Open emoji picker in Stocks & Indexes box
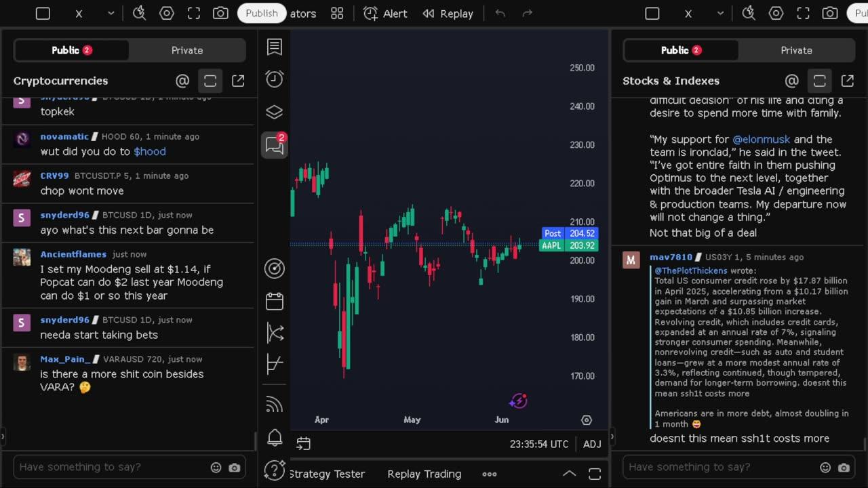This screenshot has width=868, height=488. [825, 467]
